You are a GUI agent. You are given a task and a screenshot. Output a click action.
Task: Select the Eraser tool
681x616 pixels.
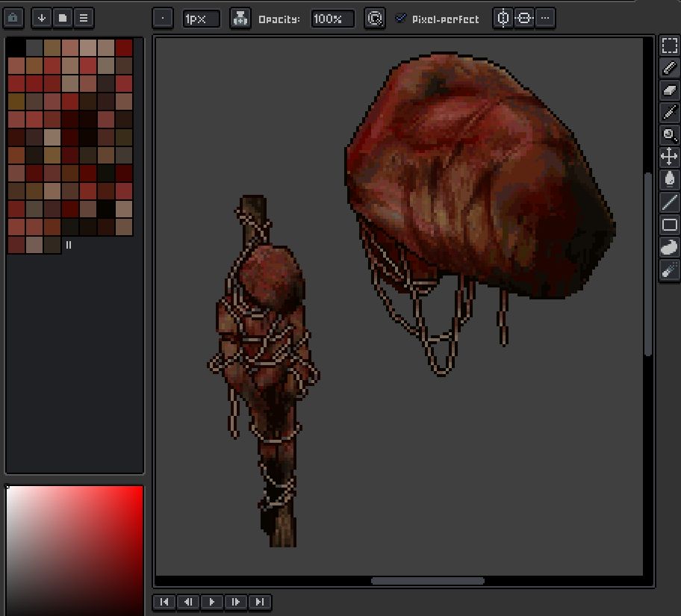point(669,90)
